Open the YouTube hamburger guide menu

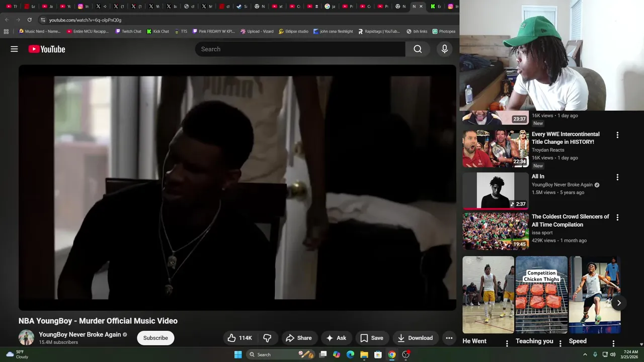14,49
